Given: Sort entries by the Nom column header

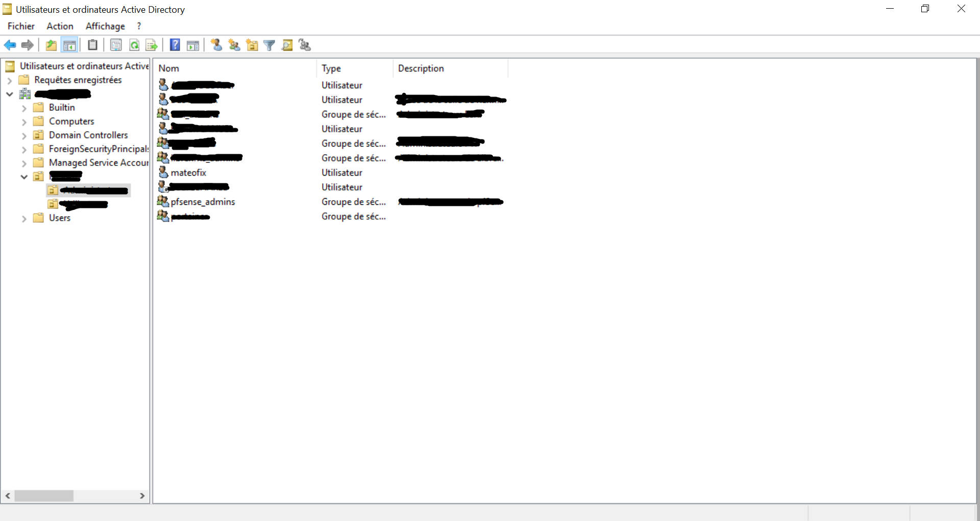Looking at the screenshot, I should [168, 68].
